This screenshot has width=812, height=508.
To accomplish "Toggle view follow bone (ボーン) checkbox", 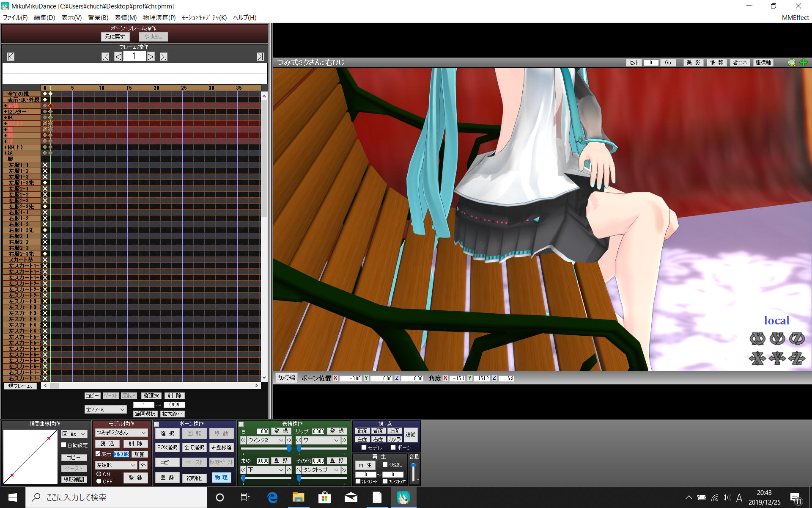I will [x=393, y=447].
